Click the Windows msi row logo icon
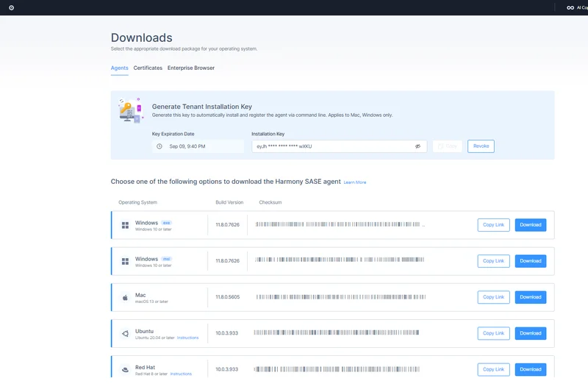The height and width of the screenshot is (392, 588). [125, 261]
